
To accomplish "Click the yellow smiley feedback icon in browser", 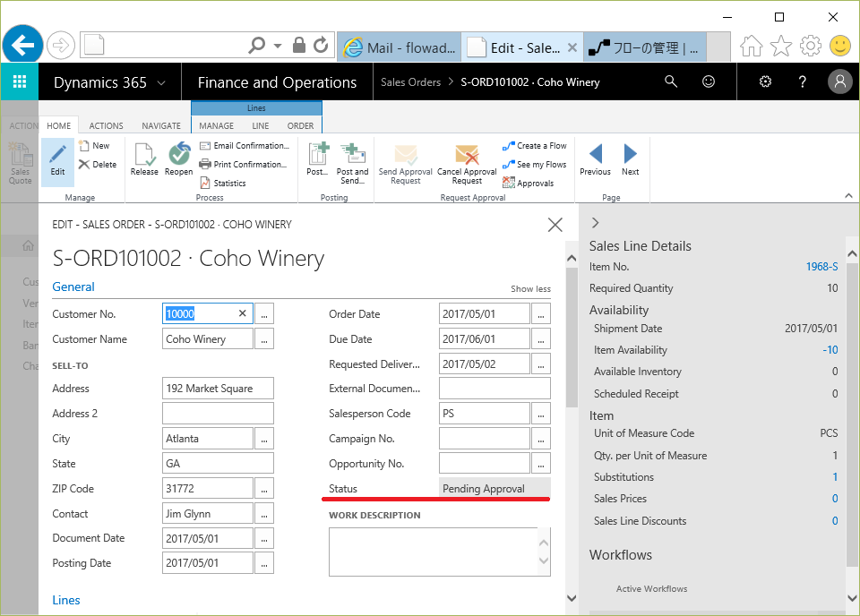I will (839, 46).
